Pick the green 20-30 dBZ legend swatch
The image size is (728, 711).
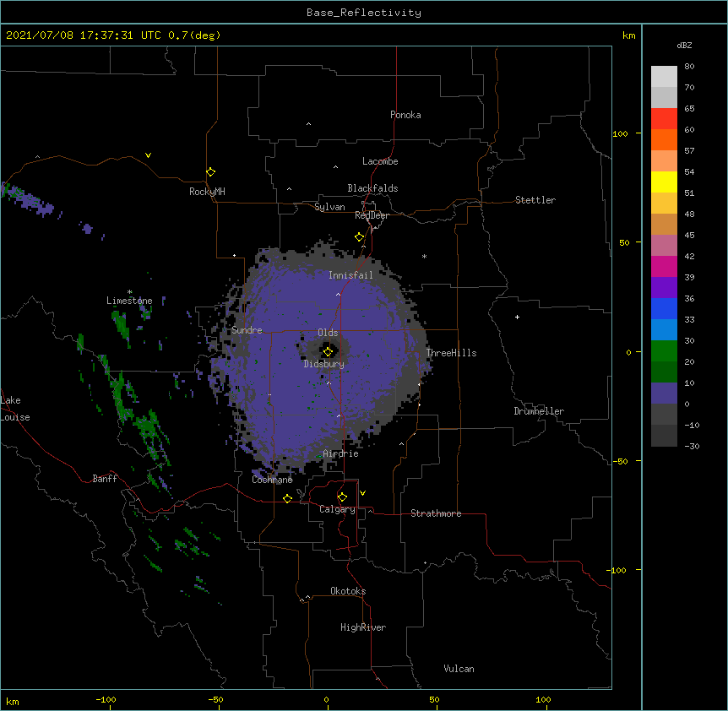[x=664, y=351]
